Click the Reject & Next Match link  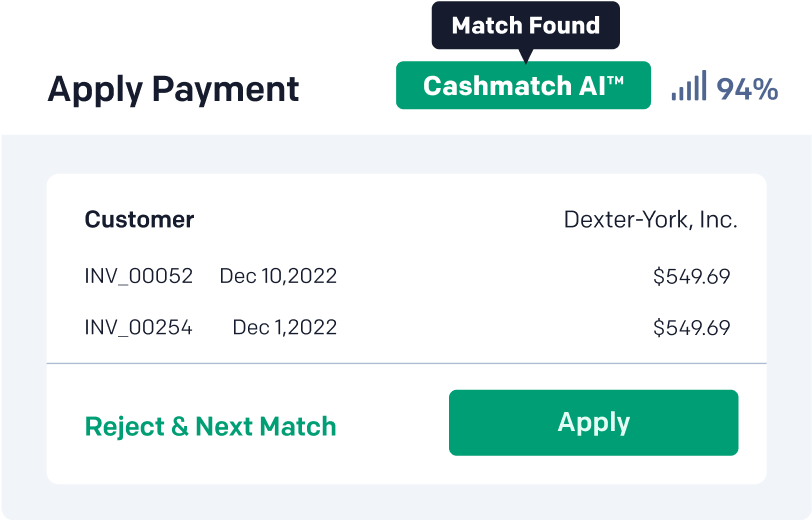210,426
